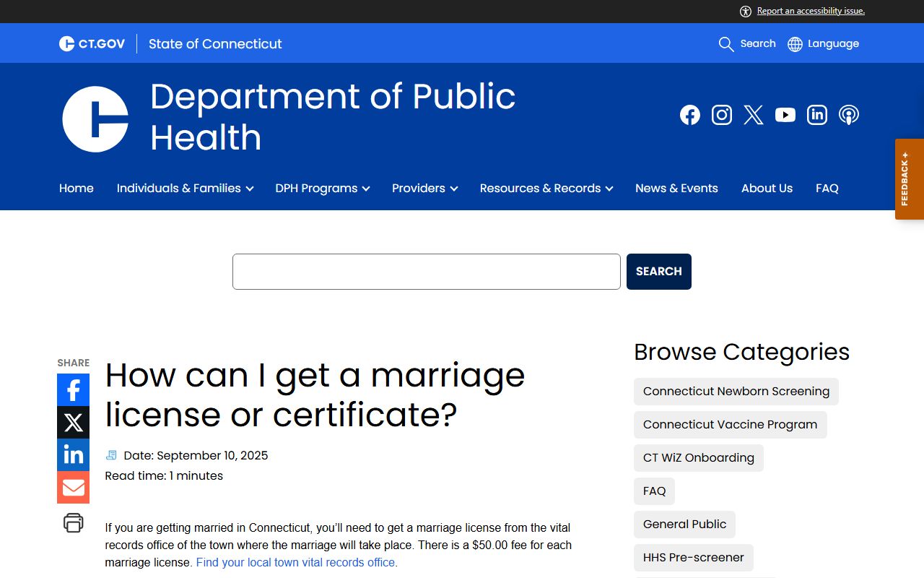Expand the DPH Programs menu
Screen dimensions: 924x578
322,189
